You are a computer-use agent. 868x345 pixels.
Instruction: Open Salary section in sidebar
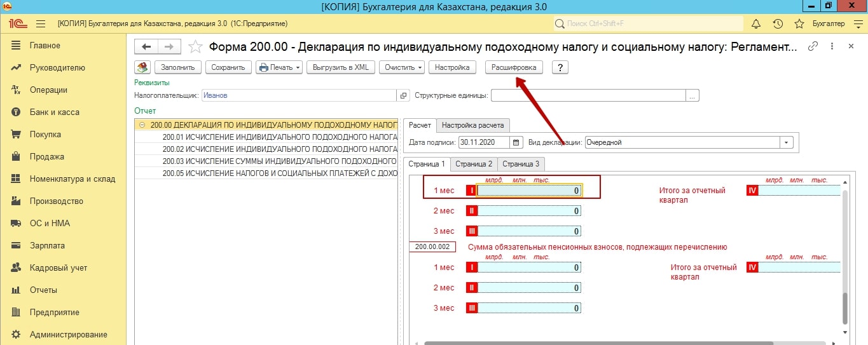(x=47, y=245)
